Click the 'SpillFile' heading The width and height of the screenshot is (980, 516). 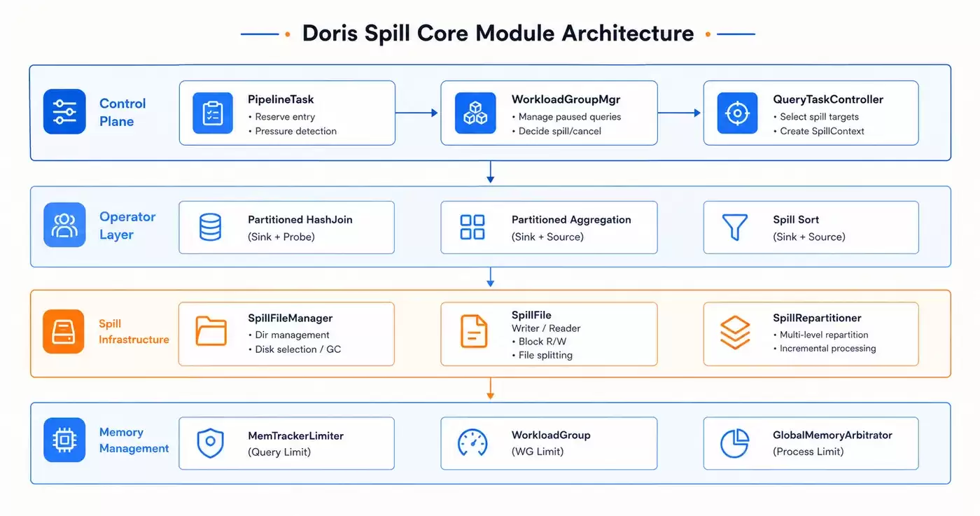pos(531,315)
